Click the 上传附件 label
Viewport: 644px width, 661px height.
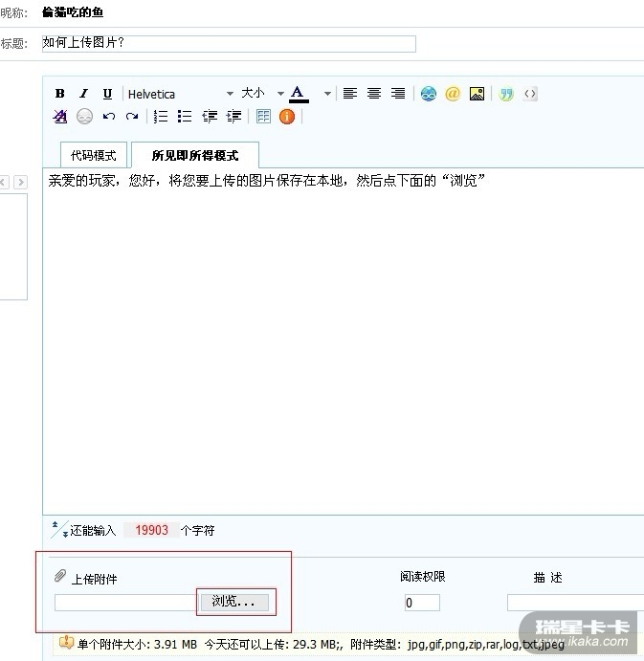point(94,579)
